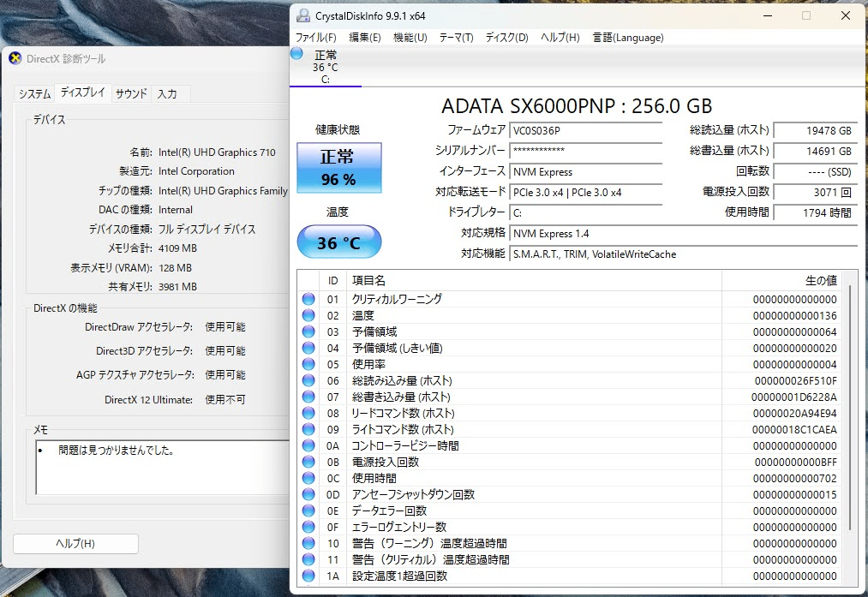Click the SMART list vertical scrollbar
Image resolution: width=868 pixels, height=597 pixels.
pos(850,407)
